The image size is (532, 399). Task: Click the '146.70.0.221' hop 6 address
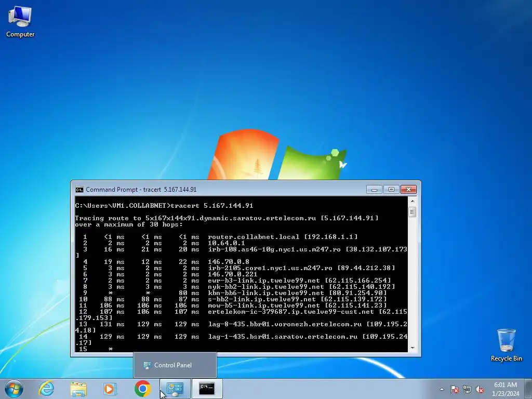pos(232,274)
